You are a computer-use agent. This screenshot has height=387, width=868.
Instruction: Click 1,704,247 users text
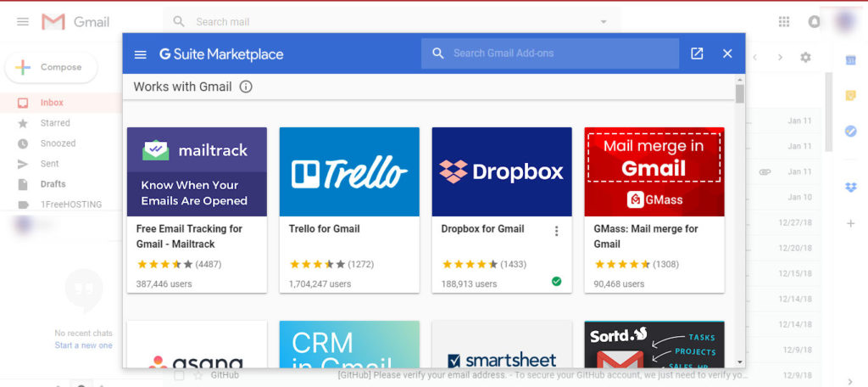coord(320,283)
